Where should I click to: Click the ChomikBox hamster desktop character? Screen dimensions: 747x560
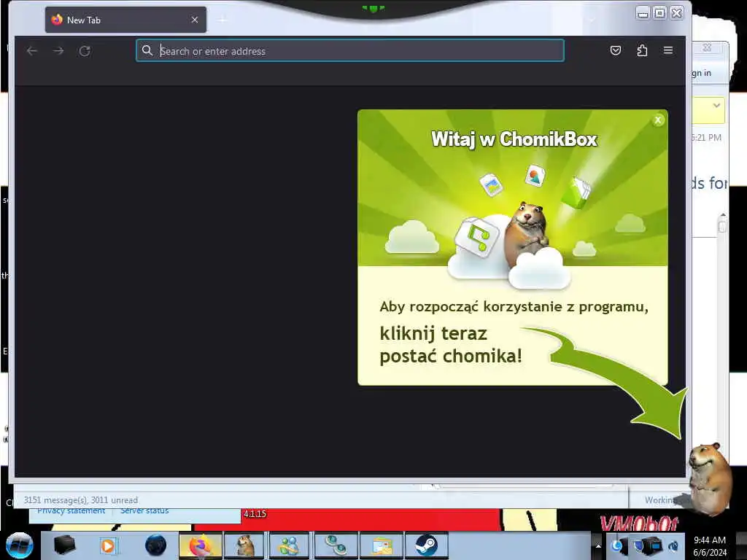(710, 478)
